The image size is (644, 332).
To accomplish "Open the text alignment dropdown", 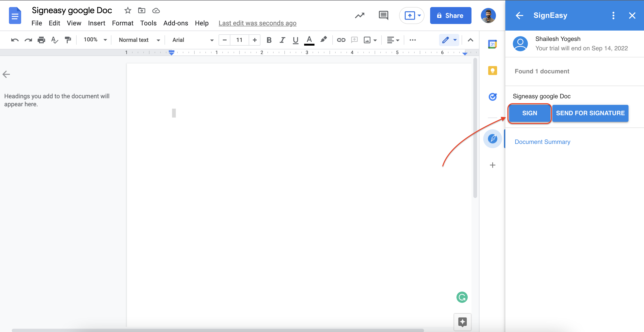I will [x=393, y=40].
